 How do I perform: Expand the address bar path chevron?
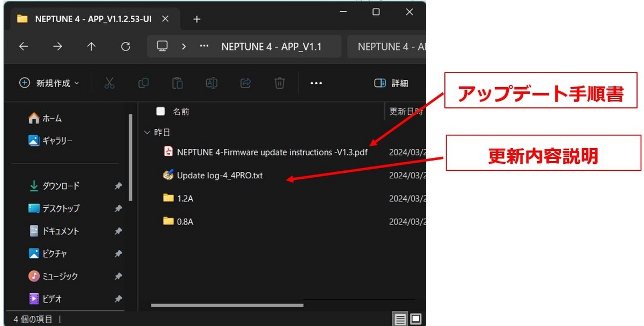pos(184,47)
